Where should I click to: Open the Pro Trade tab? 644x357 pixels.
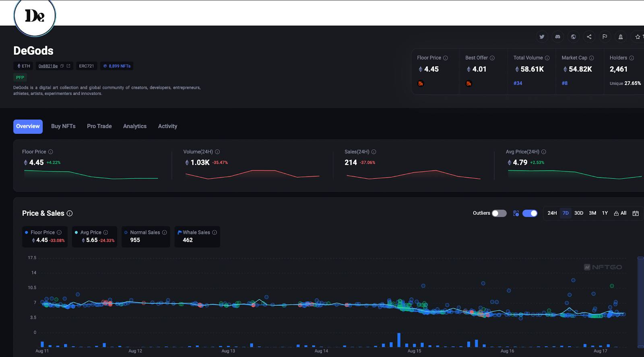tap(99, 127)
